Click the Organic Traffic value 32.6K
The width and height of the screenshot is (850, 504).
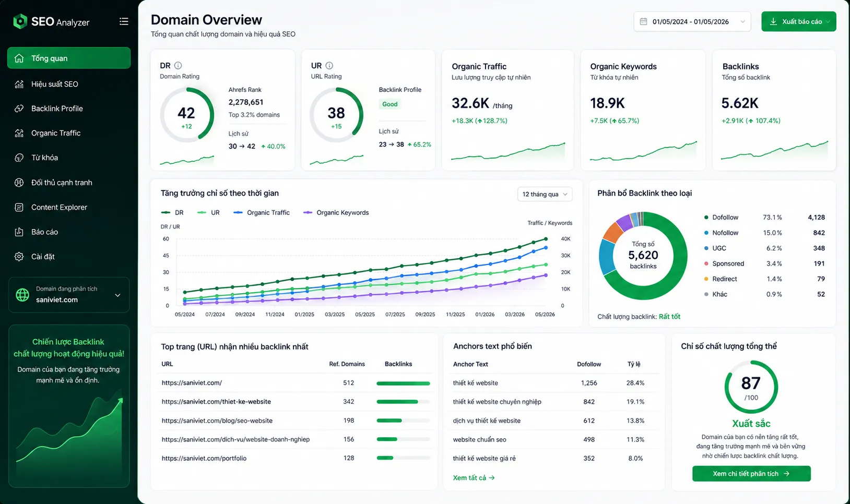[x=470, y=103]
